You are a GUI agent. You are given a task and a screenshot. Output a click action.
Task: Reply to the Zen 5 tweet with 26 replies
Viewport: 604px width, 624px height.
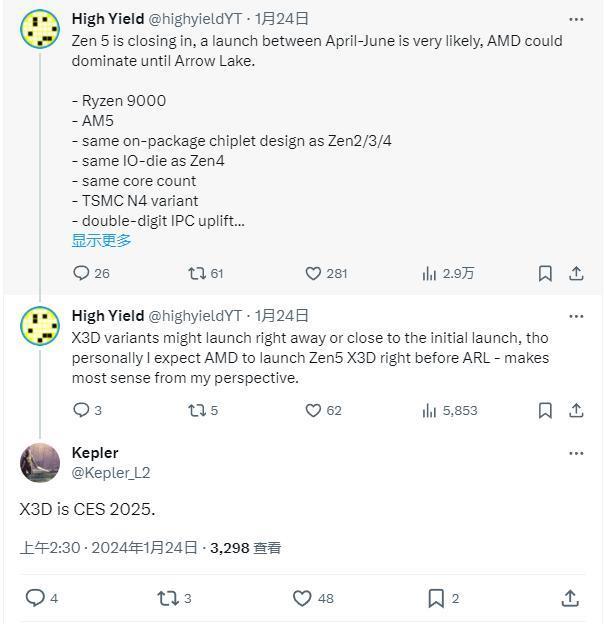[x=82, y=273]
